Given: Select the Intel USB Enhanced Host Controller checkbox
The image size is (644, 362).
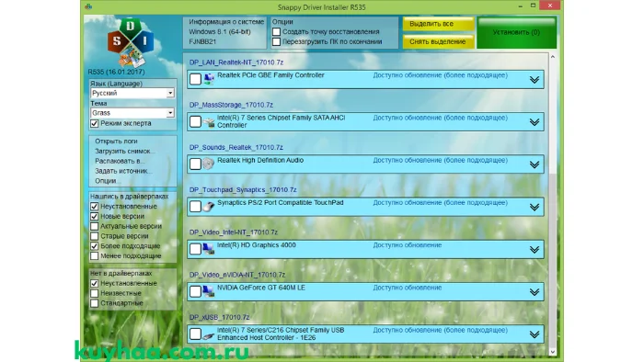Looking at the screenshot, I should (195, 334).
